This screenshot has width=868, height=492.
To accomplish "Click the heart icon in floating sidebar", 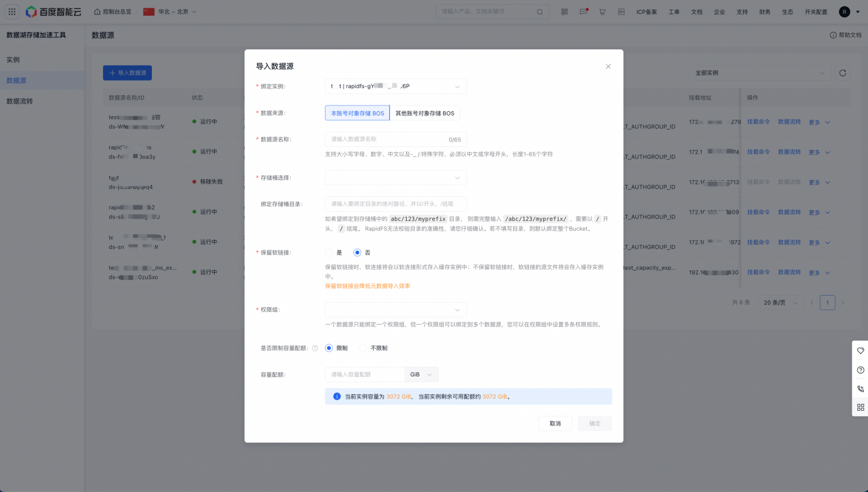I will [860, 351].
